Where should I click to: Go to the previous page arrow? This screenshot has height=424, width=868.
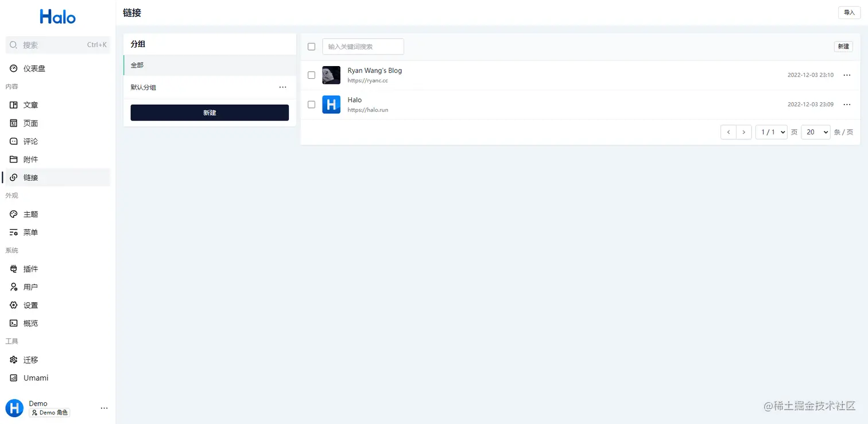point(728,132)
